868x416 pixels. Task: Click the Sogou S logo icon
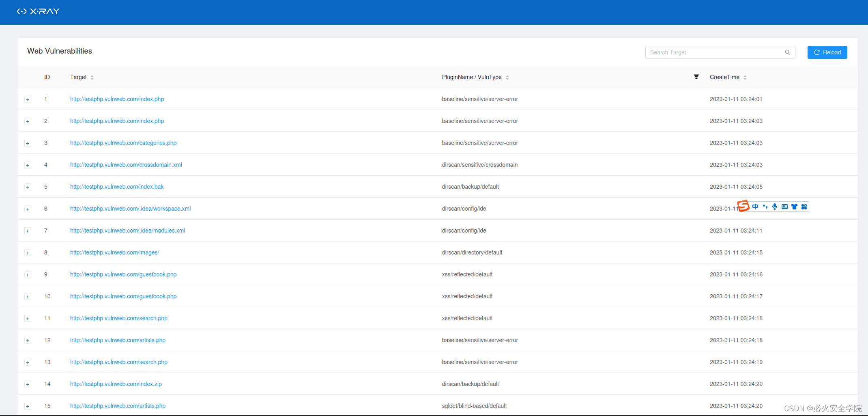pos(743,206)
